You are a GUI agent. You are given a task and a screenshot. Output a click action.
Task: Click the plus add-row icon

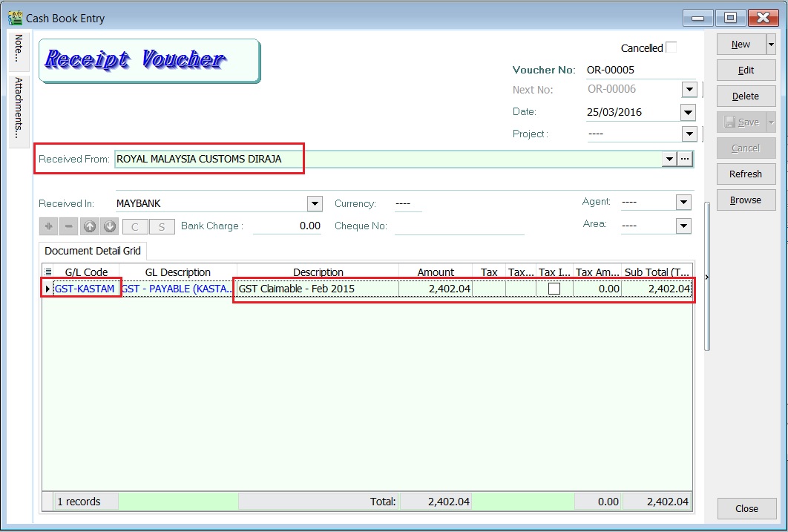coord(50,226)
